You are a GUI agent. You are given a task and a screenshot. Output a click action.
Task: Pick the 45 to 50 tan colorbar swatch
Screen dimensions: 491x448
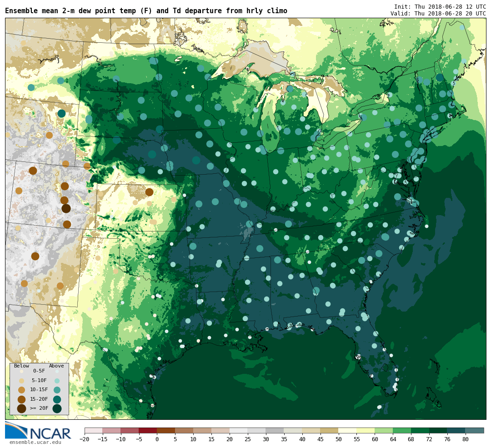(330, 430)
